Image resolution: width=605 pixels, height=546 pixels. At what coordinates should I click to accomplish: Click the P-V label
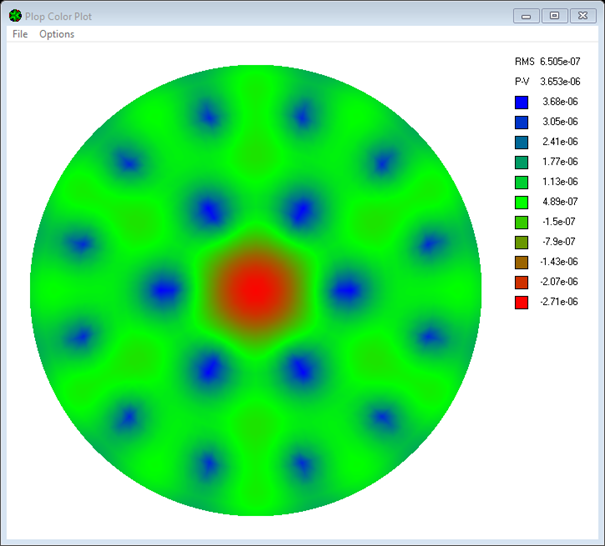point(522,81)
